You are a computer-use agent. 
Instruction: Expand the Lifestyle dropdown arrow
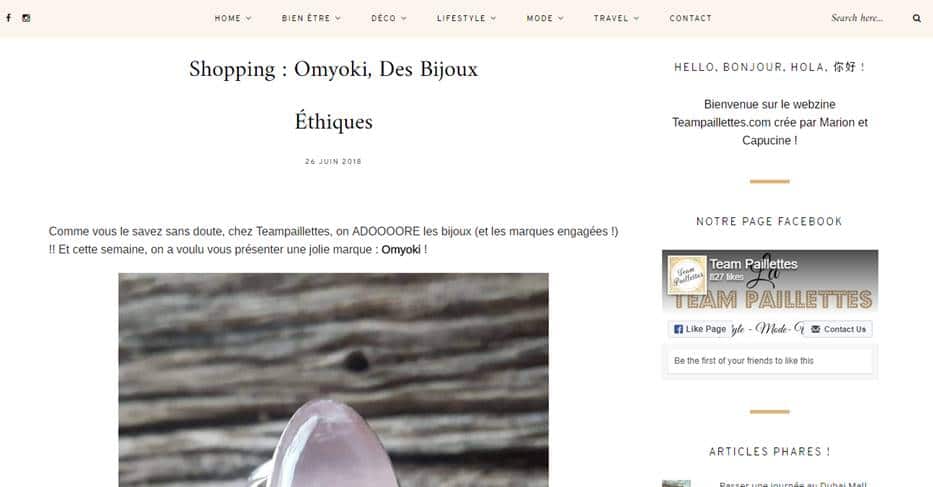[493, 18]
